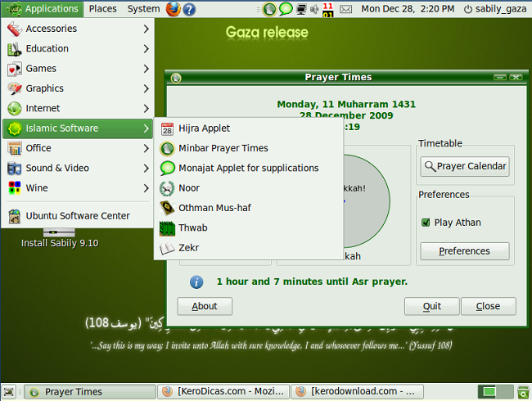Launch Zekr Quran application
Image resolution: width=532 pixels, height=401 pixels.
click(248, 248)
